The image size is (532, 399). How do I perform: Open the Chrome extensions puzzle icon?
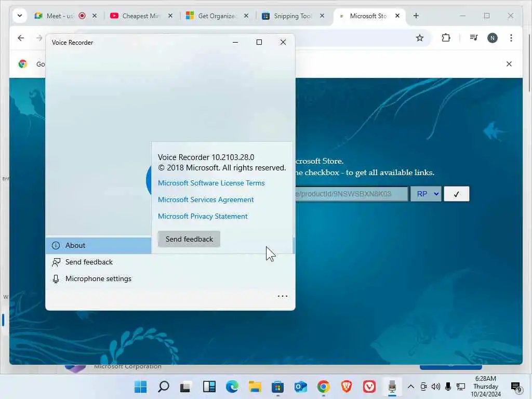pyautogui.click(x=446, y=38)
